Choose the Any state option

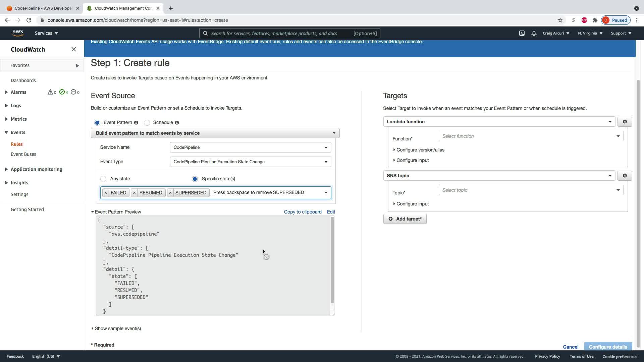click(103, 179)
